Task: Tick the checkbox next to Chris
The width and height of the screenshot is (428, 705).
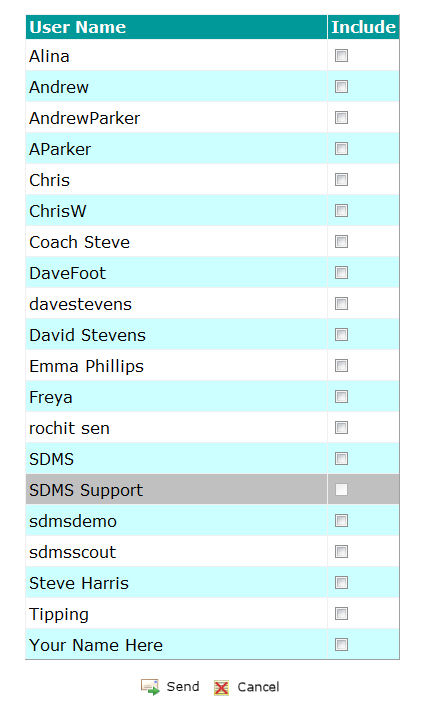Action: pyautogui.click(x=341, y=180)
